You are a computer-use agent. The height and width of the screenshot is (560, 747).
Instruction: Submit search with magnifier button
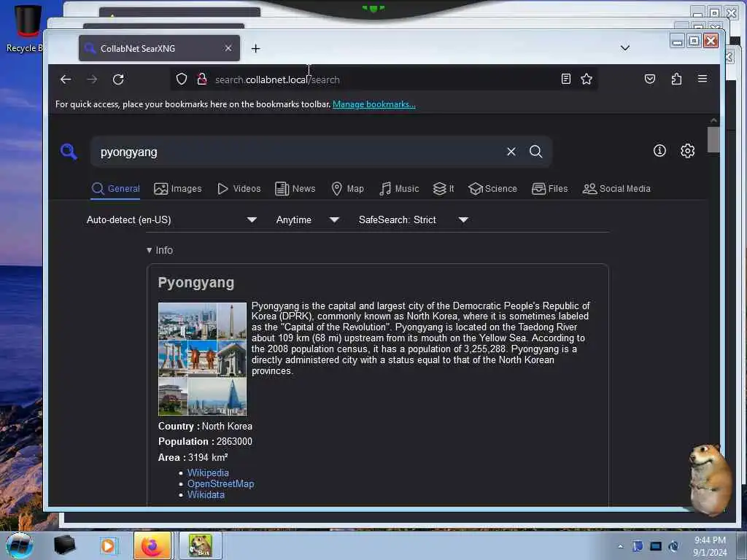(x=536, y=152)
